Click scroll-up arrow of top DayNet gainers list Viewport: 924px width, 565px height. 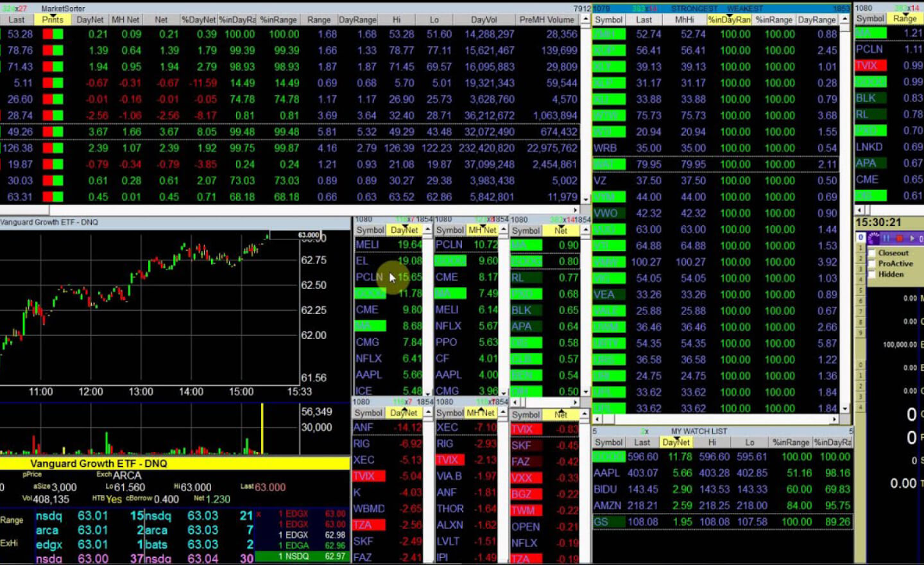point(427,230)
